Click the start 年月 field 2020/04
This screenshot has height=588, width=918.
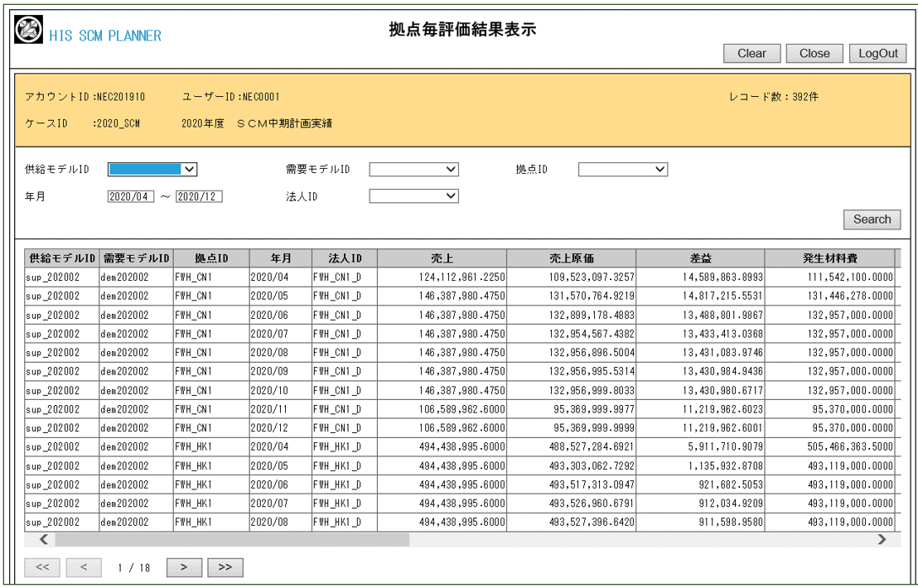(x=130, y=197)
